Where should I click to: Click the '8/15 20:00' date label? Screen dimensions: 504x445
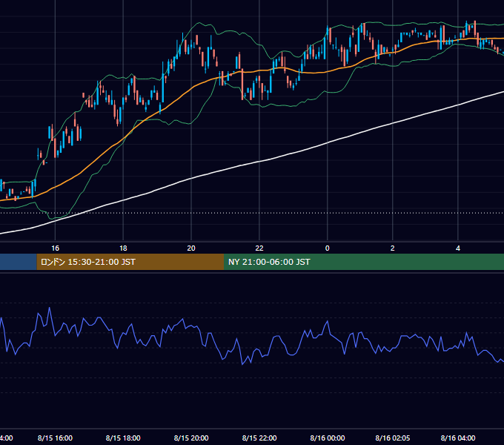coord(191,438)
